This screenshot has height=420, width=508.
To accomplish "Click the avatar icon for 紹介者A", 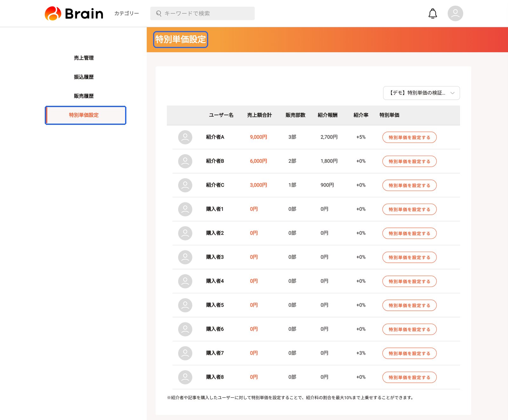I will tap(185, 137).
